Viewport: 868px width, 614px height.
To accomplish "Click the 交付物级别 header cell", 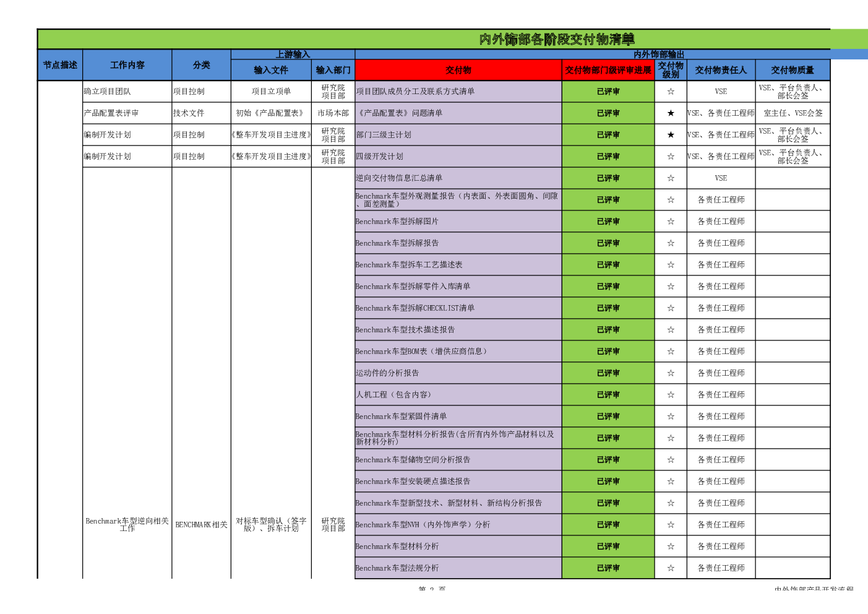I will pos(671,70).
